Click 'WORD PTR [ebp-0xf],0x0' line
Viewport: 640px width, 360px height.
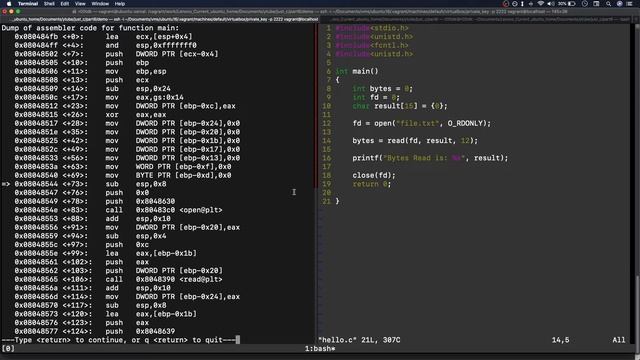[123, 167]
